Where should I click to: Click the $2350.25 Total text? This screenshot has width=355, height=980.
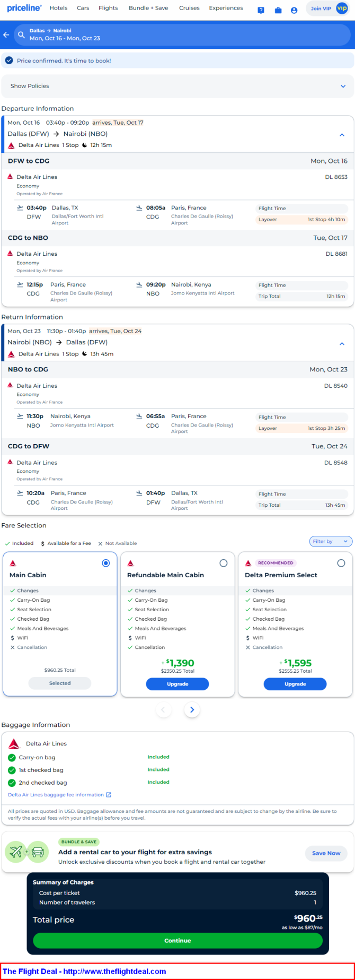(x=177, y=671)
